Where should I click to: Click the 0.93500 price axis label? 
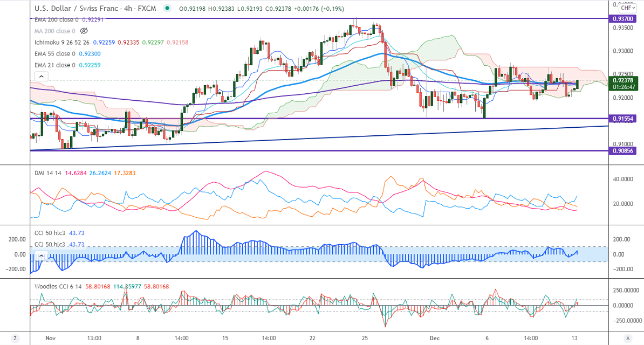click(x=622, y=27)
